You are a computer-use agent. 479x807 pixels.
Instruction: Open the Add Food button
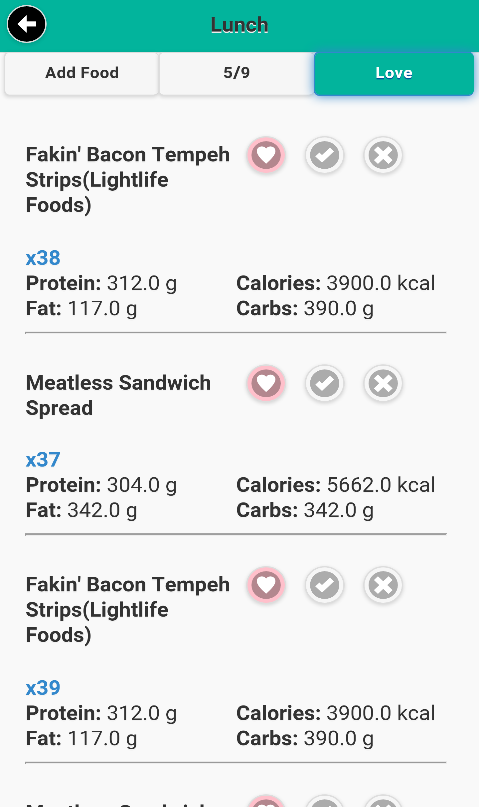(82, 73)
